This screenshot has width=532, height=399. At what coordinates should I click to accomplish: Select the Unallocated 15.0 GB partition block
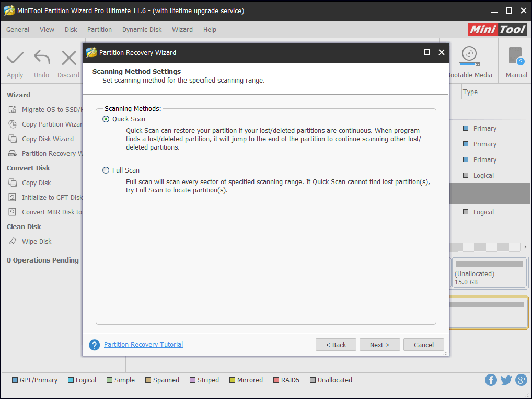coord(489,272)
